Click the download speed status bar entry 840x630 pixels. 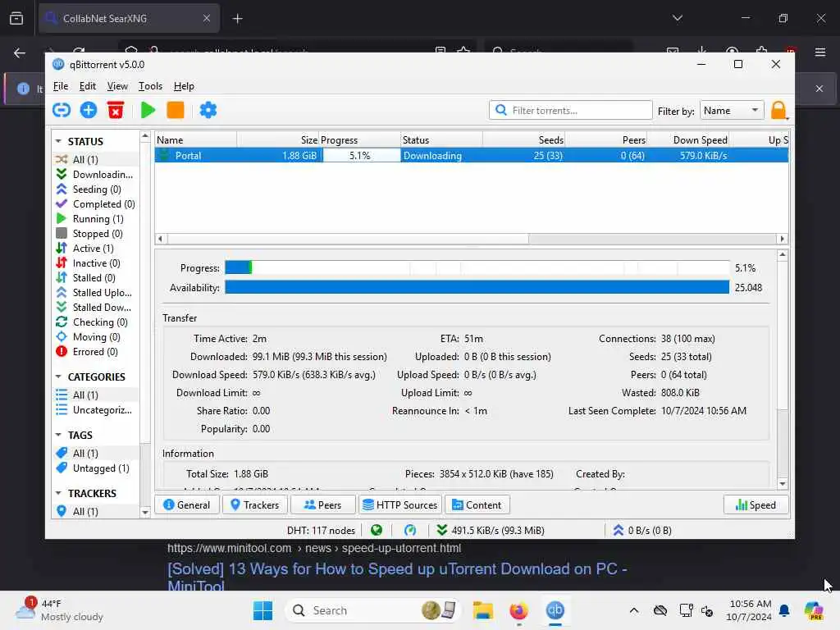490,531
